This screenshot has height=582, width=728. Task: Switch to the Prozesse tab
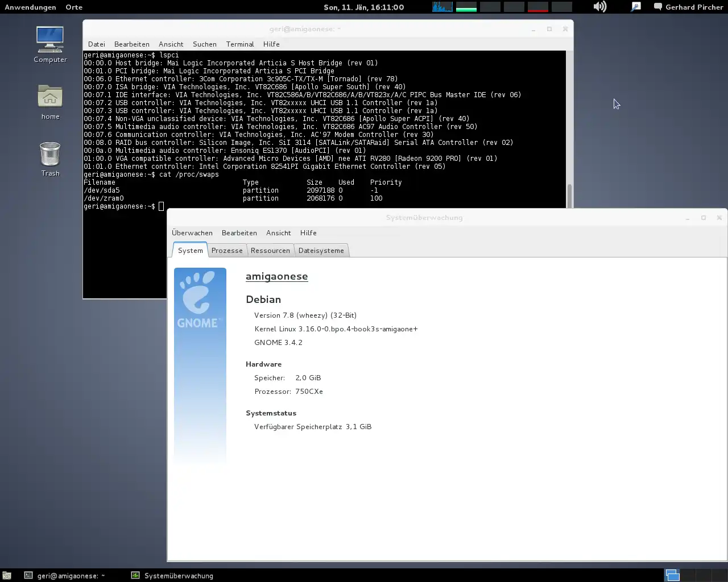(x=227, y=250)
